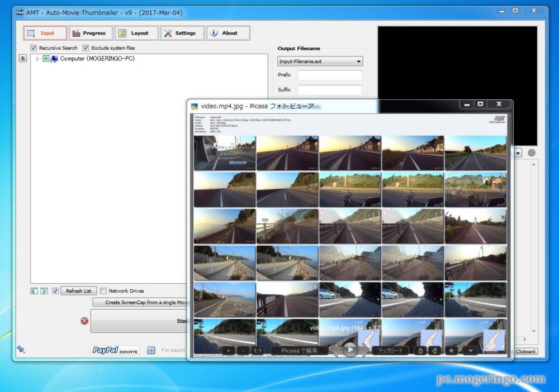Zoom in with the plus button

(228, 351)
